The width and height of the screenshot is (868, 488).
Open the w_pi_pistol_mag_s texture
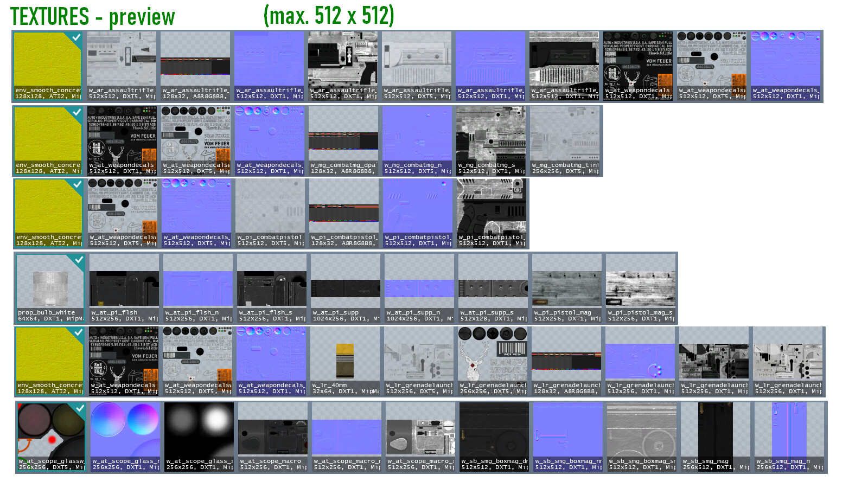point(641,288)
